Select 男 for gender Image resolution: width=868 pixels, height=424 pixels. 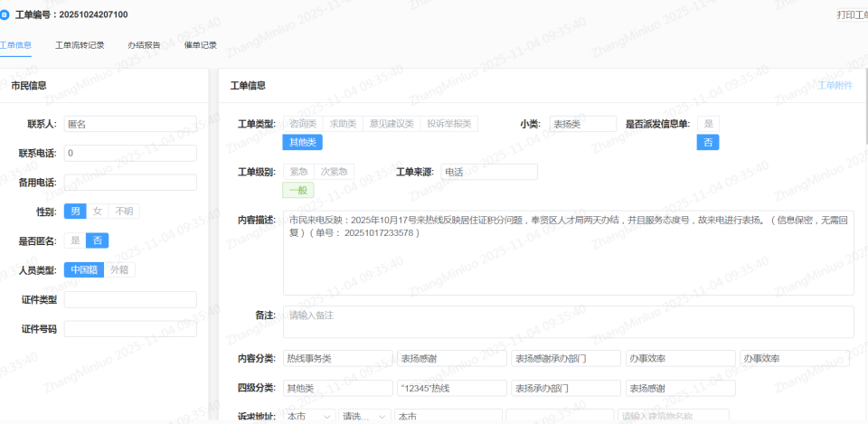tap(75, 211)
